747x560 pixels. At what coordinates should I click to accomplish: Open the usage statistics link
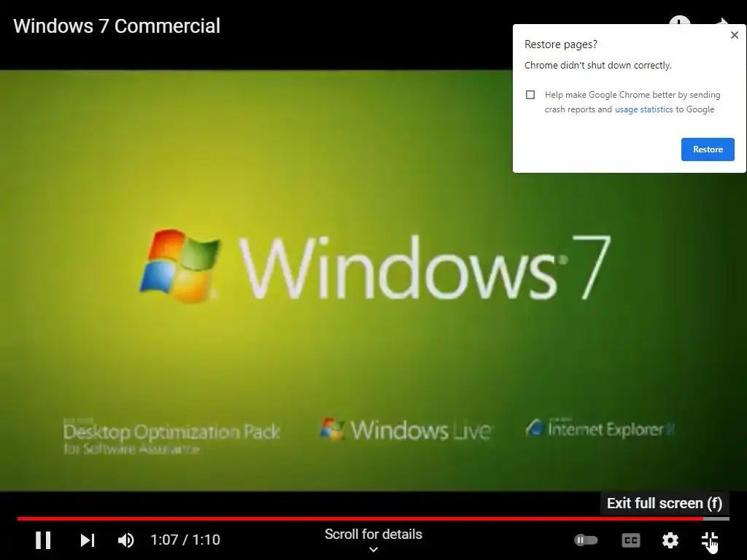tap(643, 109)
